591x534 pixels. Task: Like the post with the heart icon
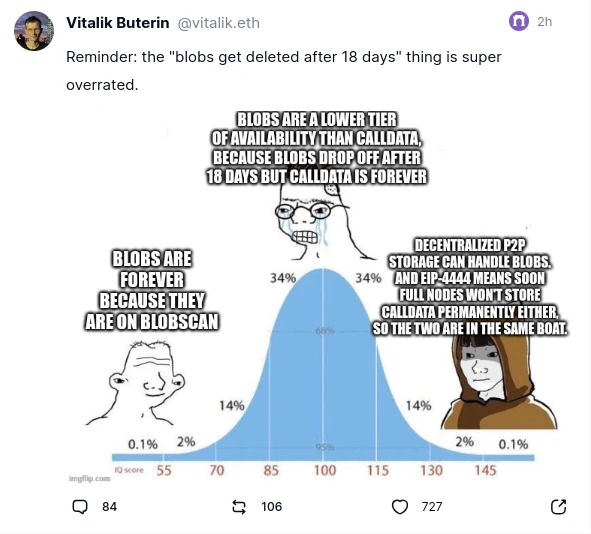400,506
